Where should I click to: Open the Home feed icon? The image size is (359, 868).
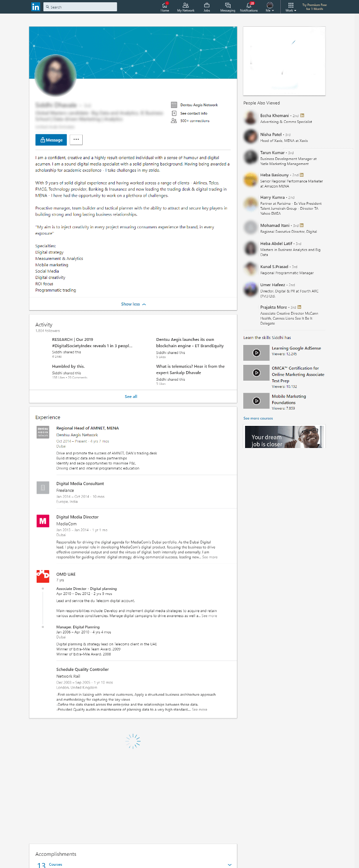(x=165, y=5)
